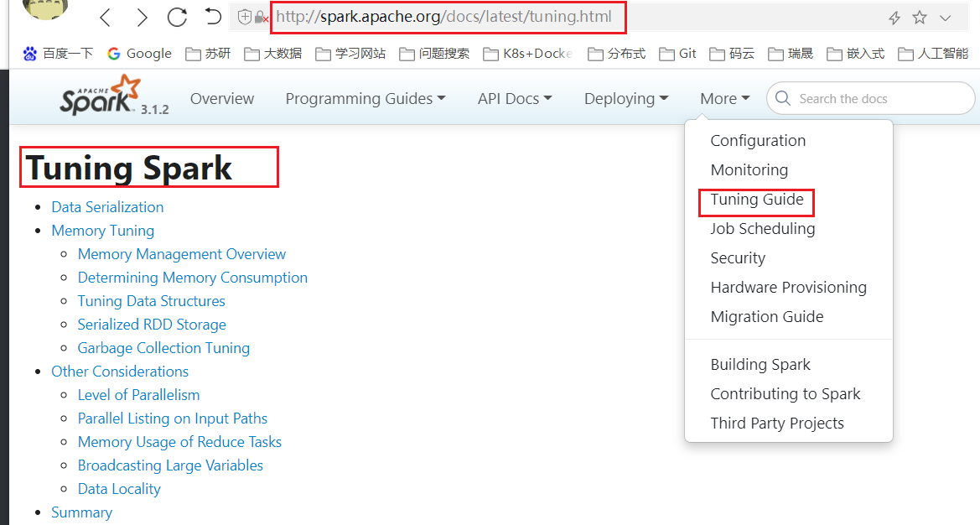Select Tuning Guide from More menu
Screen dimensions: 980x525
[x=757, y=200]
